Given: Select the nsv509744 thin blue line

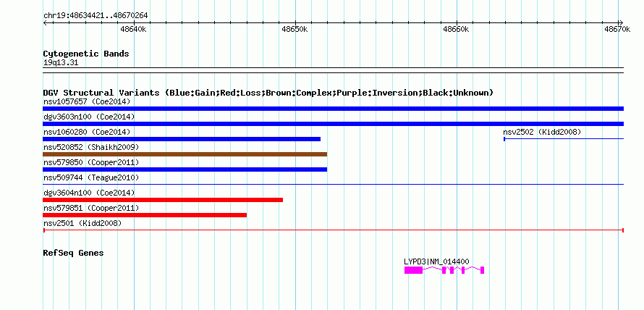Looking at the screenshot, I should point(333,185).
